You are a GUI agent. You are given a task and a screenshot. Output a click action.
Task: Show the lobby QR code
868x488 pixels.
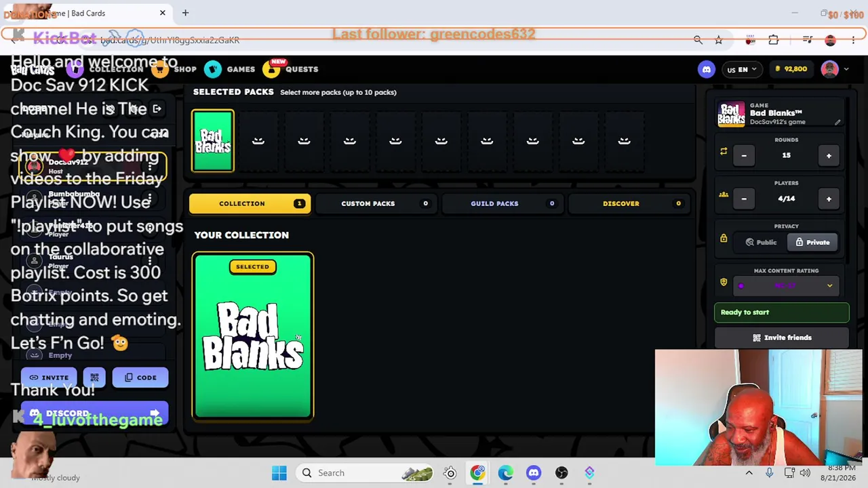pos(94,378)
